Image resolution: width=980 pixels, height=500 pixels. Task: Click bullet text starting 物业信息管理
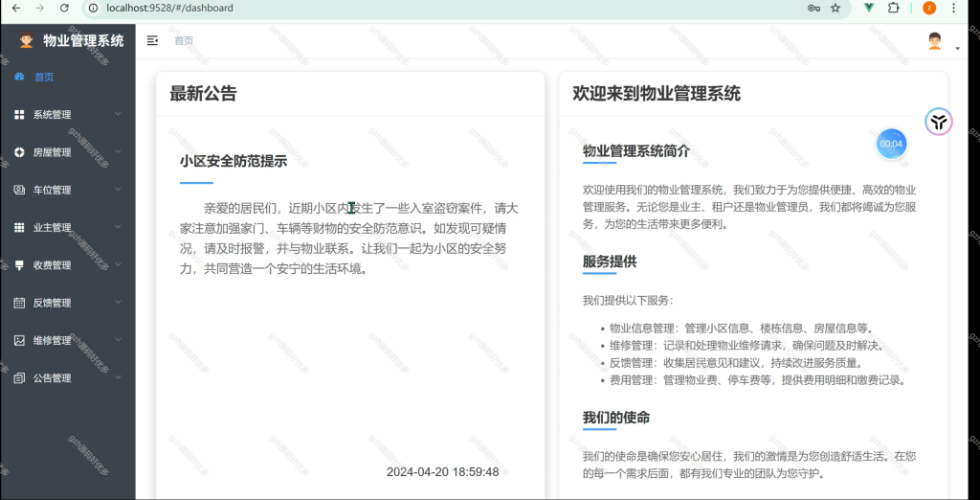click(x=741, y=328)
